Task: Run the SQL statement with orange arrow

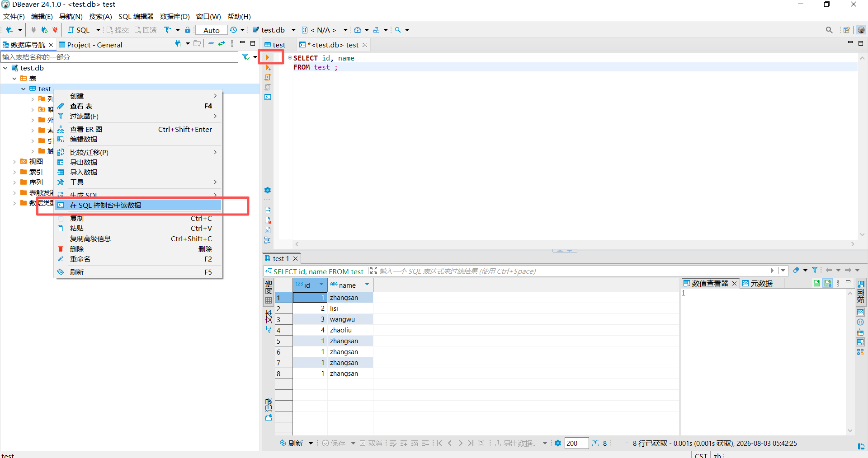Action: pos(268,57)
